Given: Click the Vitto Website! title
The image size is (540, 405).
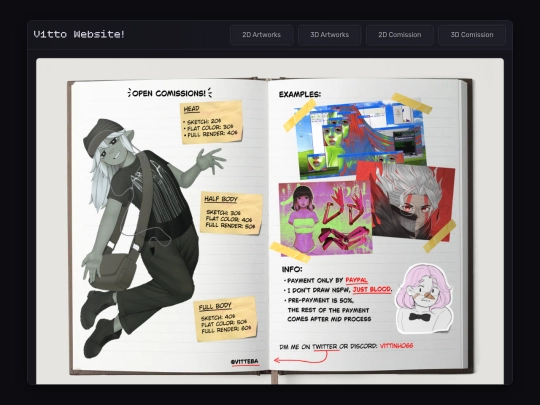Looking at the screenshot, I should (x=79, y=34).
